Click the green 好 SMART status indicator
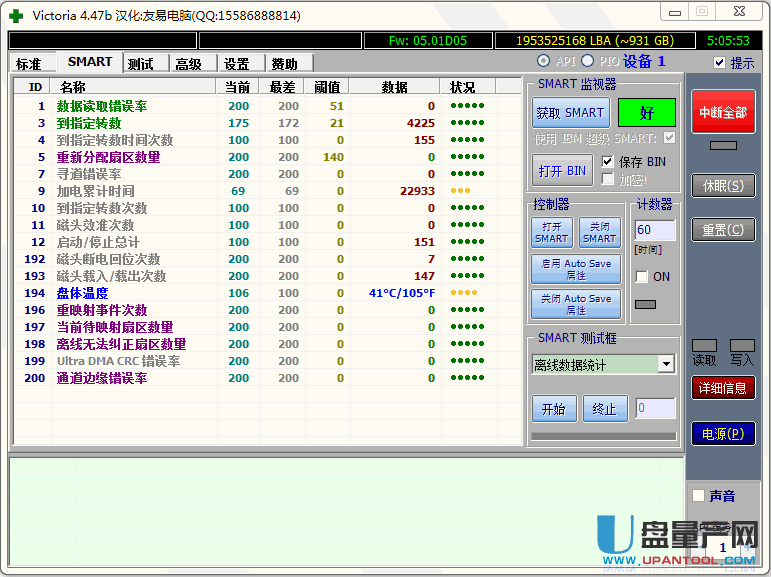Screen dimensions: 771x577 [646, 113]
